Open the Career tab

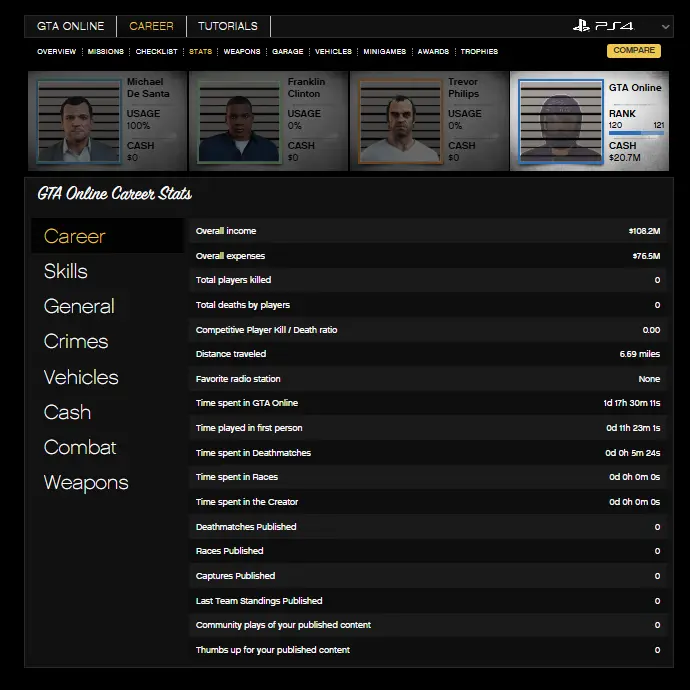click(151, 26)
